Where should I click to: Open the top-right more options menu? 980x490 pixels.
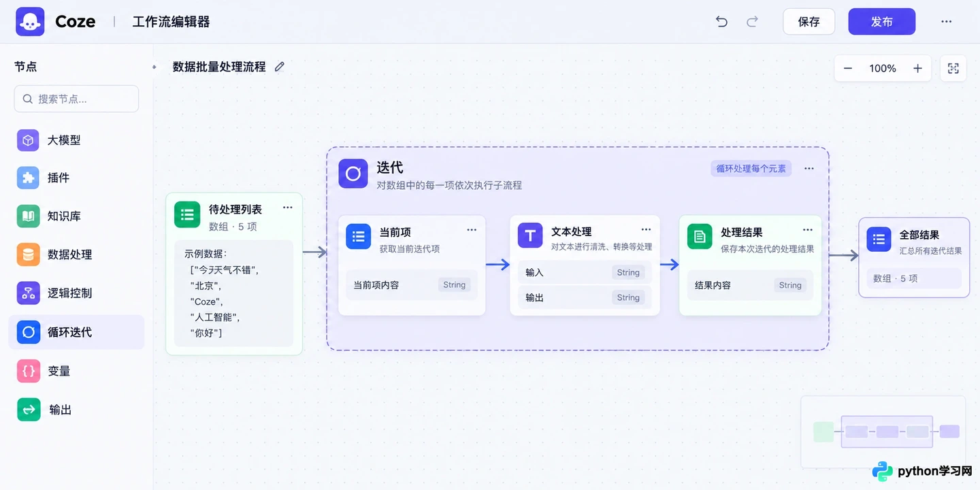pos(946,22)
